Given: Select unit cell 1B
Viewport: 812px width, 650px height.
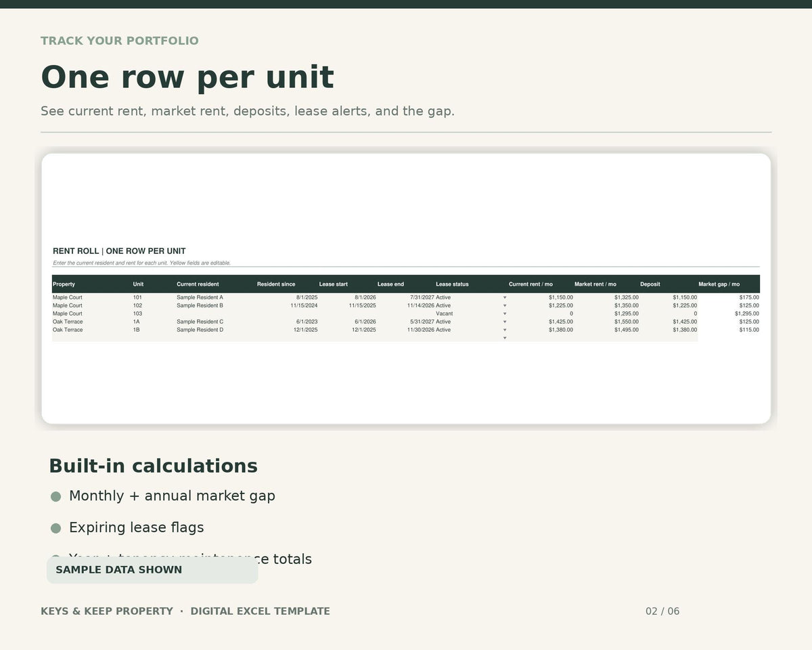Looking at the screenshot, I should [137, 330].
